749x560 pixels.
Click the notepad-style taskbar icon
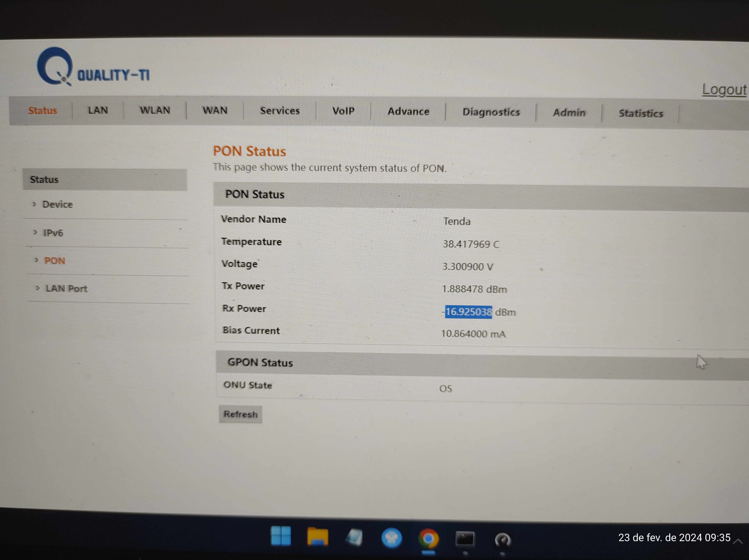click(354, 537)
